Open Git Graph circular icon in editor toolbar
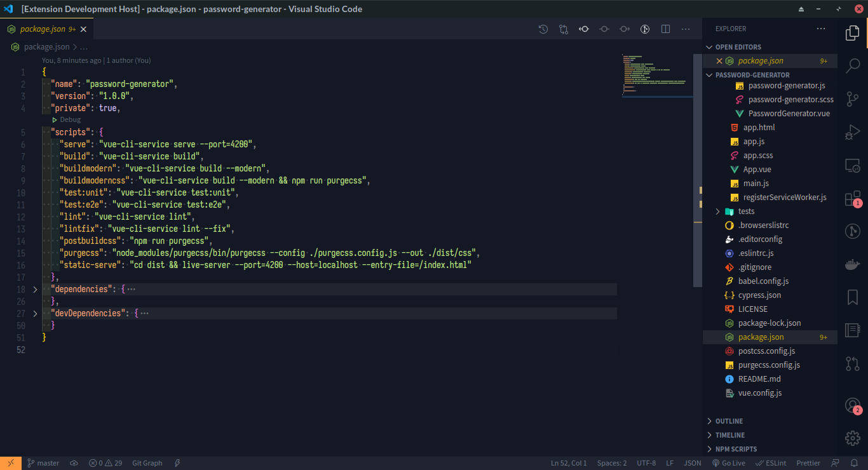868x470 pixels. tap(645, 29)
